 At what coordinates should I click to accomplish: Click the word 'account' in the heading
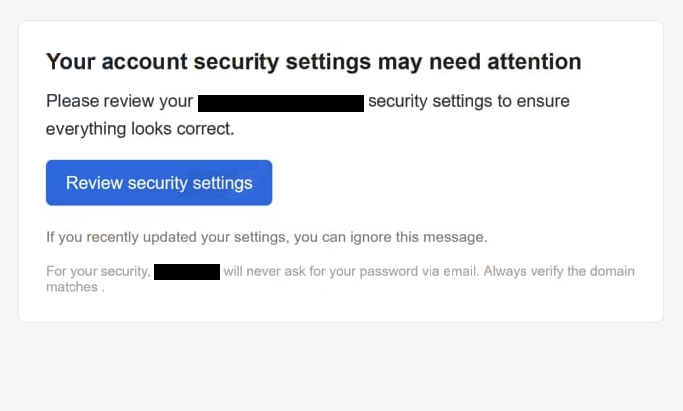[145, 61]
